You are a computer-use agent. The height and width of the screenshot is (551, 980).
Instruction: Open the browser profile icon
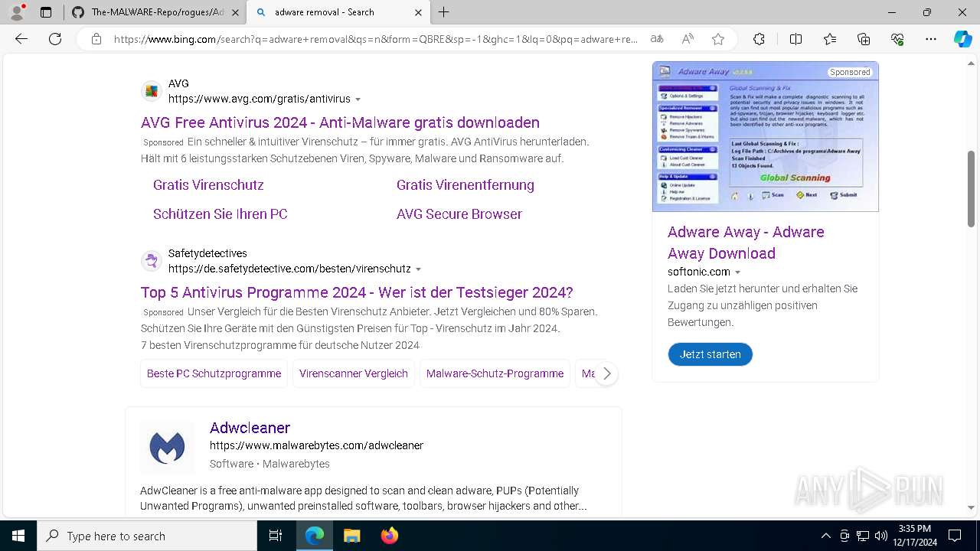(x=17, y=12)
